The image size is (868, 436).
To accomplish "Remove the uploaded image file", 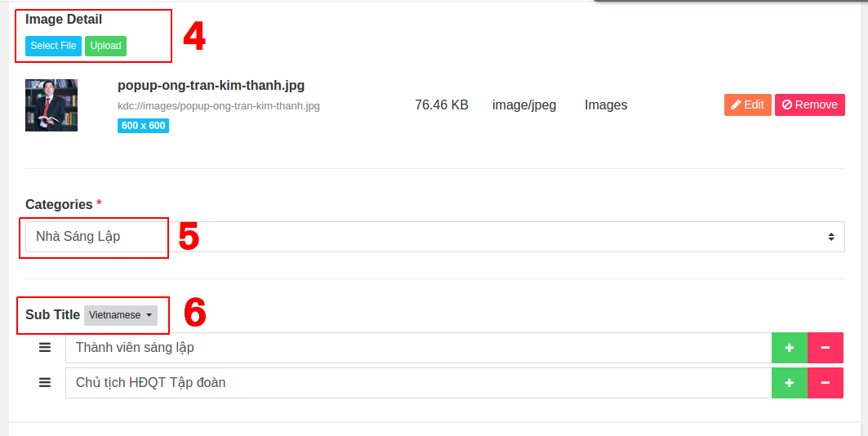I will click(x=809, y=105).
